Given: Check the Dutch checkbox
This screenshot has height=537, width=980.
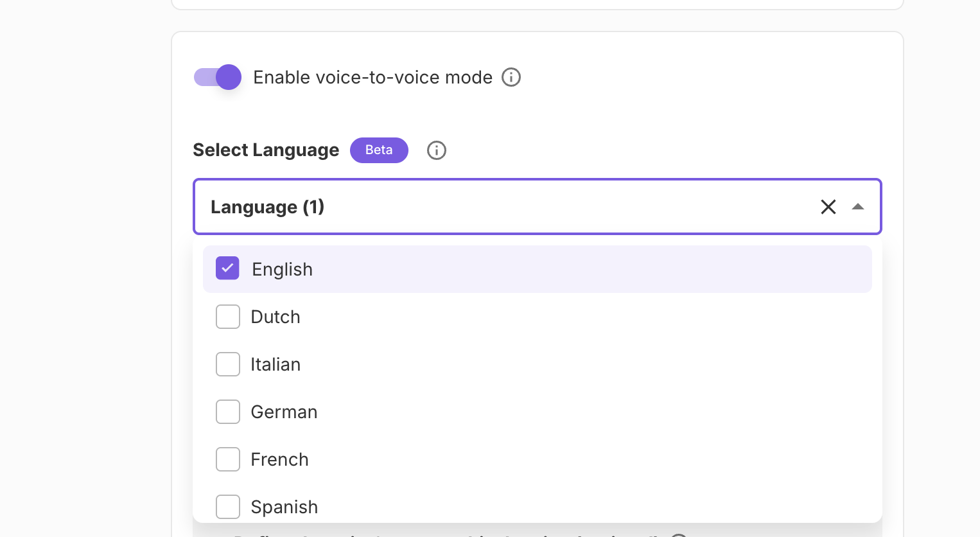Looking at the screenshot, I should pos(227,317).
